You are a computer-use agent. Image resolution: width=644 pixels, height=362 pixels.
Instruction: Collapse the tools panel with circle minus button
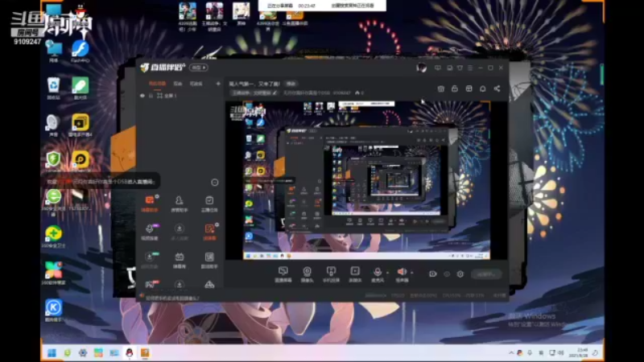214,183
